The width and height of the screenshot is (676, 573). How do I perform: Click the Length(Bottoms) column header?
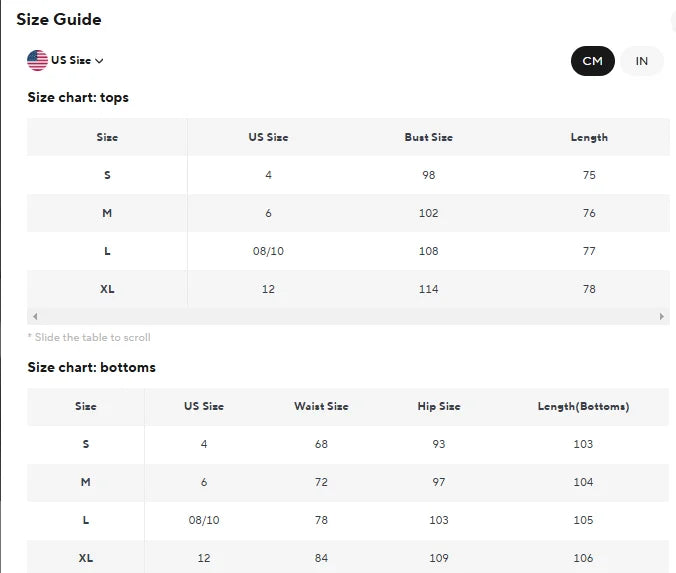pyautogui.click(x=583, y=406)
